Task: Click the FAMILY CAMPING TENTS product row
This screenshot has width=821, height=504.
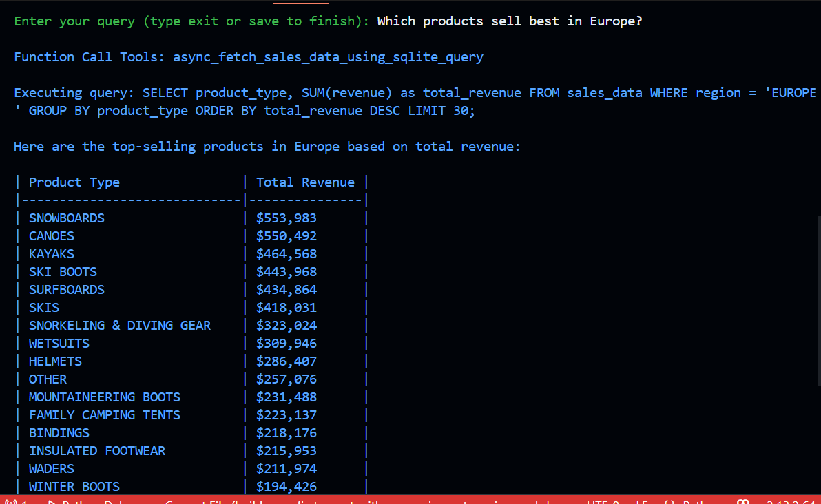Action: coord(105,415)
